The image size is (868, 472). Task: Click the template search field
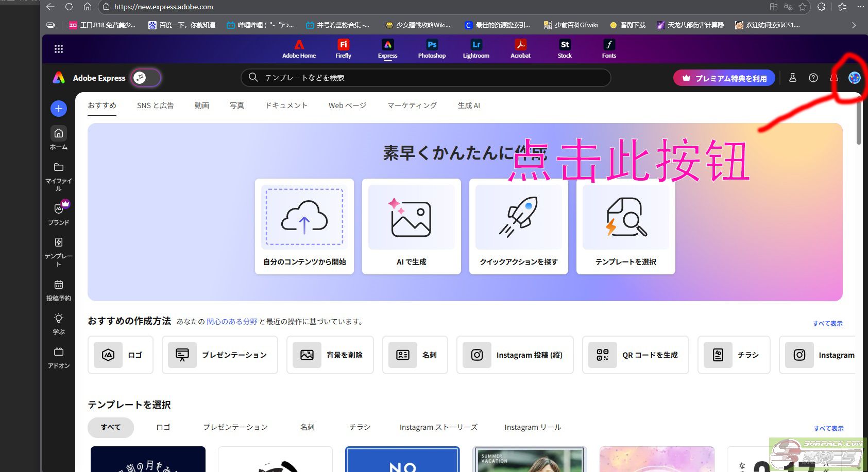pyautogui.click(x=426, y=78)
